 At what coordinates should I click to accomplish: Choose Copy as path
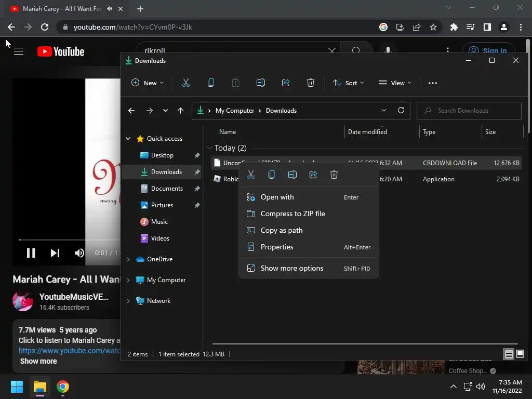pos(309,230)
